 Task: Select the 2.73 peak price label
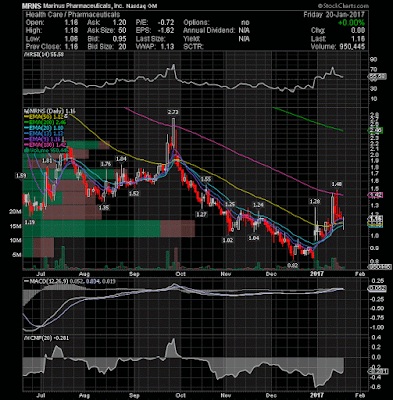click(x=173, y=112)
